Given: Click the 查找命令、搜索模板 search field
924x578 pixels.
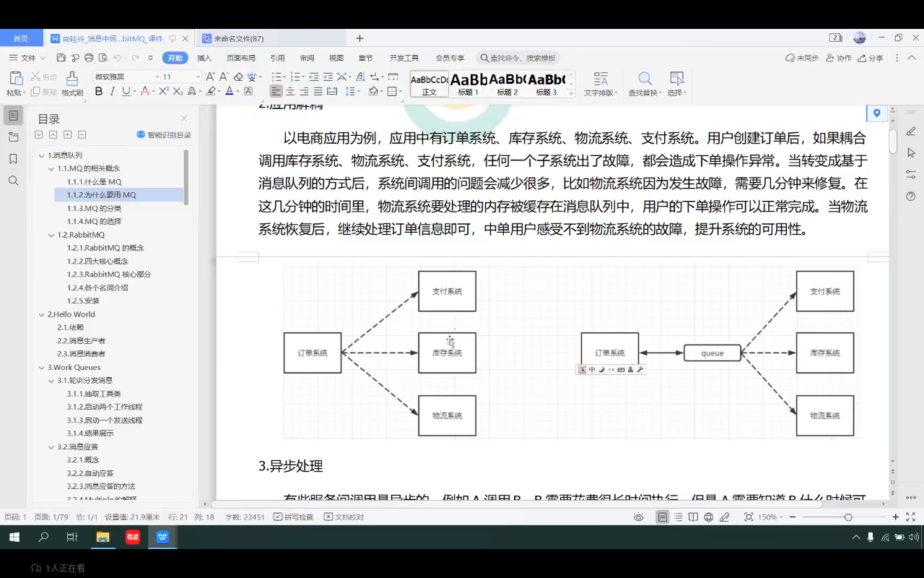Looking at the screenshot, I should pos(518,58).
